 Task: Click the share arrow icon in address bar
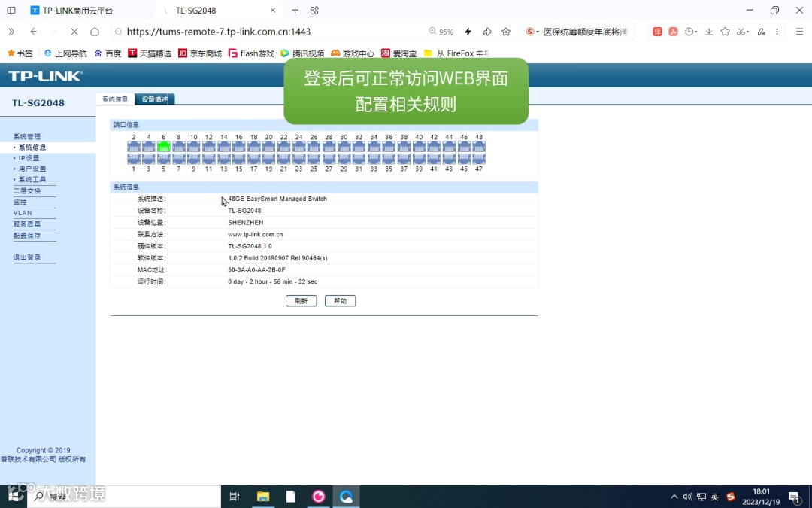486,32
